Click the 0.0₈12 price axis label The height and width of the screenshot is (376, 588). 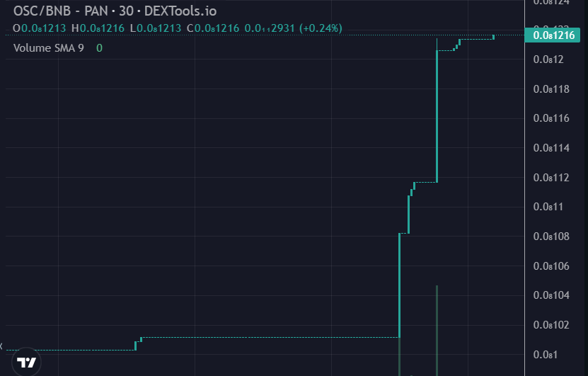(x=548, y=59)
